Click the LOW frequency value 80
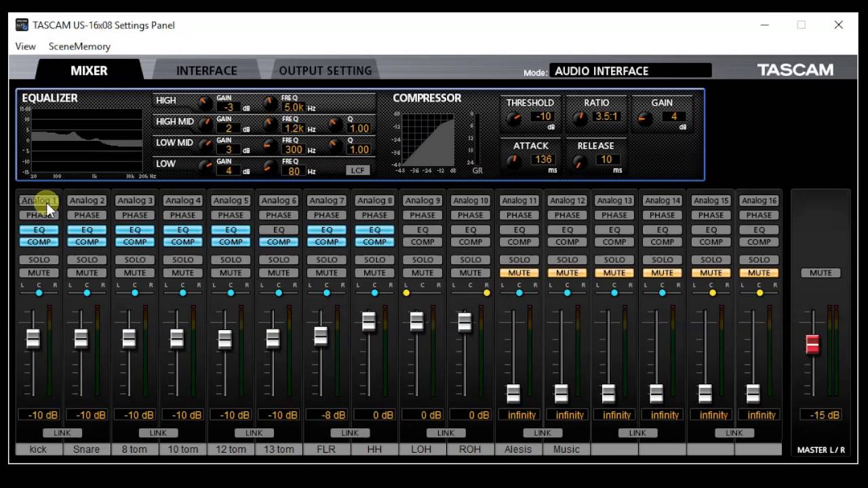 tap(294, 171)
